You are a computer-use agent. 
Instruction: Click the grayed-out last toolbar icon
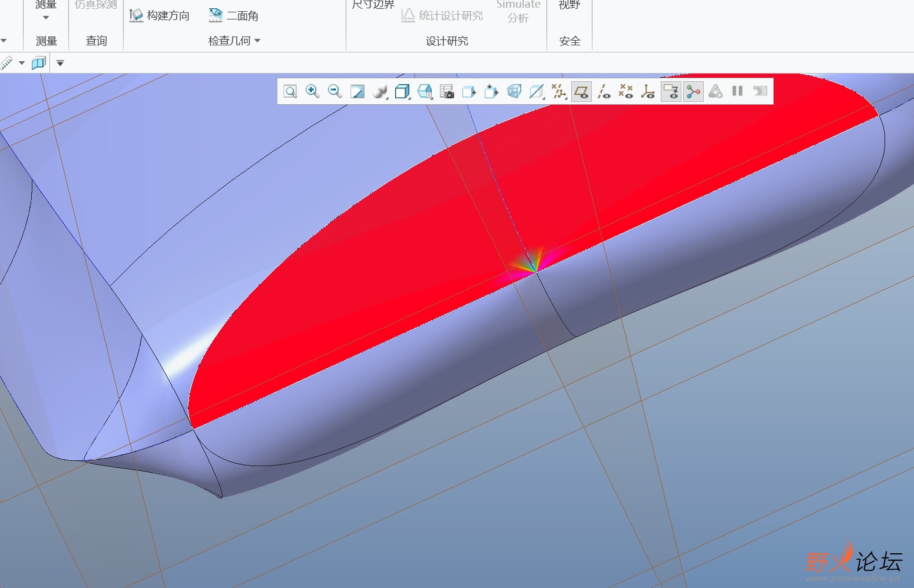pyautogui.click(x=760, y=91)
